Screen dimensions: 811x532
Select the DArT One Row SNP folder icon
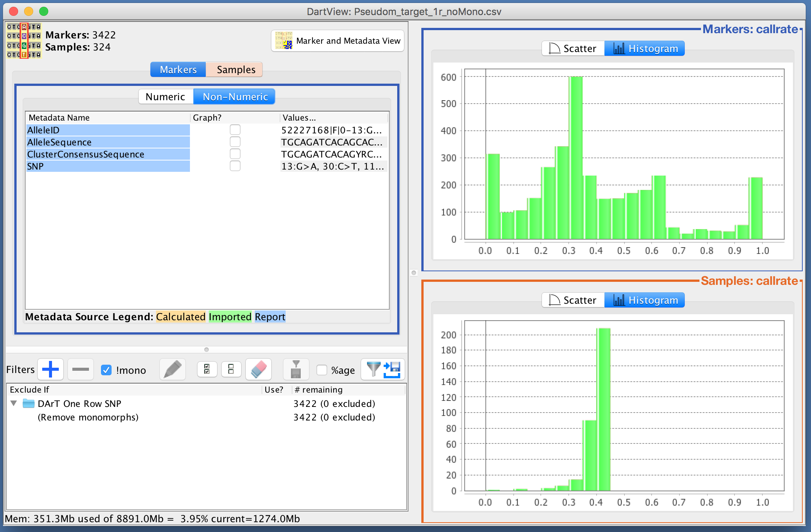click(29, 404)
